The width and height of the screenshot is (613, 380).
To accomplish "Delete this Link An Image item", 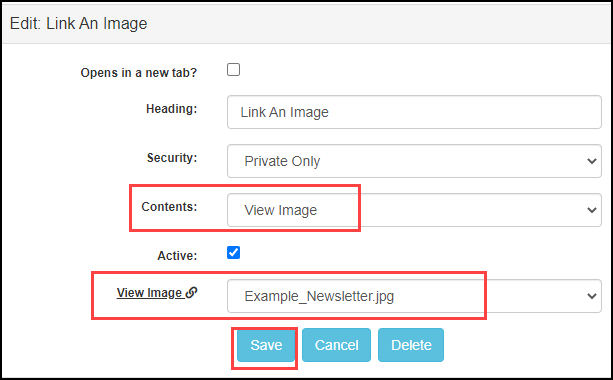I will tap(411, 345).
